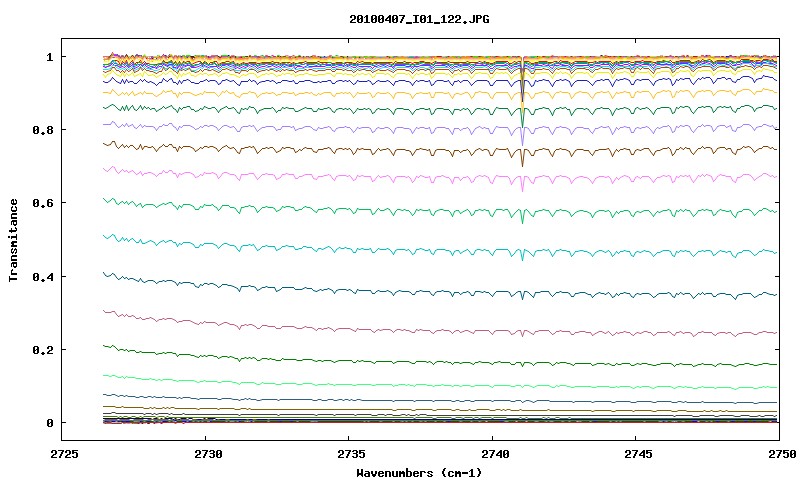The width and height of the screenshot is (800, 480).
Task: Click the plot title 20100407_I01_122.JPG
Action: [x=419, y=19]
